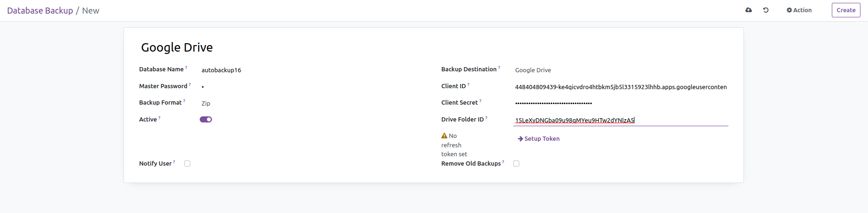868x213 pixels.
Task: Click the cloud upload save icon
Action: [749, 10]
